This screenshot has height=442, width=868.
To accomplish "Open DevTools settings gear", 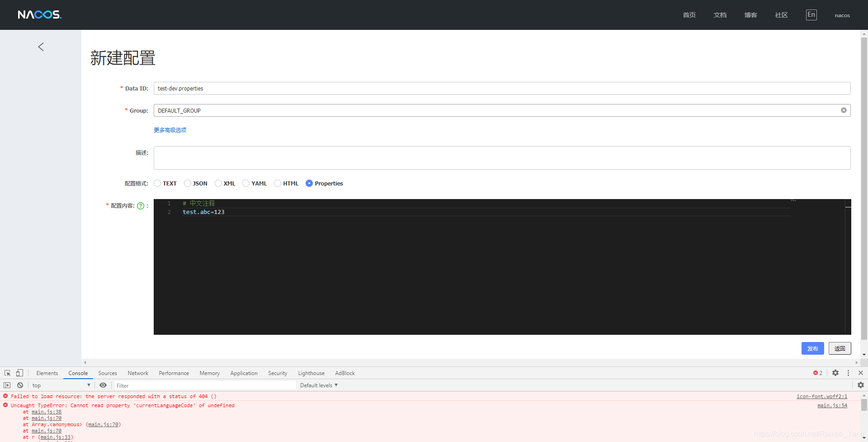I will 835,373.
